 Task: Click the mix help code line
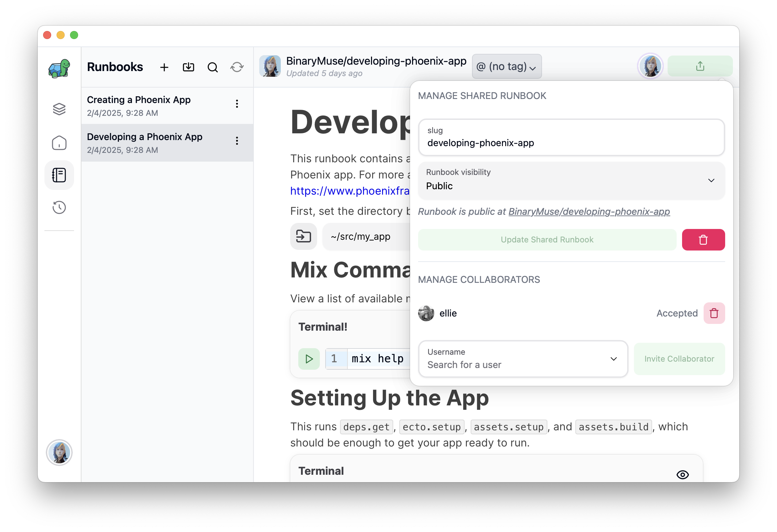click(x=378, y=359)
